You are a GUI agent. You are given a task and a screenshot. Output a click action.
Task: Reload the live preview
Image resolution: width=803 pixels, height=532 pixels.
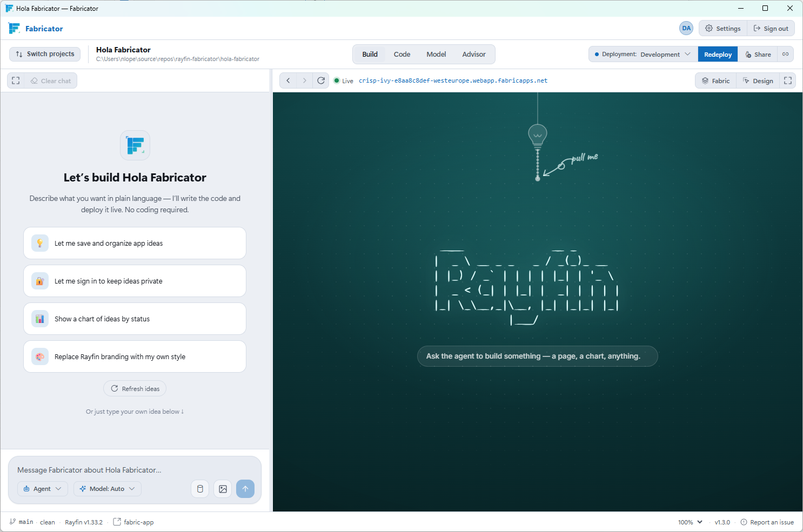click(321, 80)
